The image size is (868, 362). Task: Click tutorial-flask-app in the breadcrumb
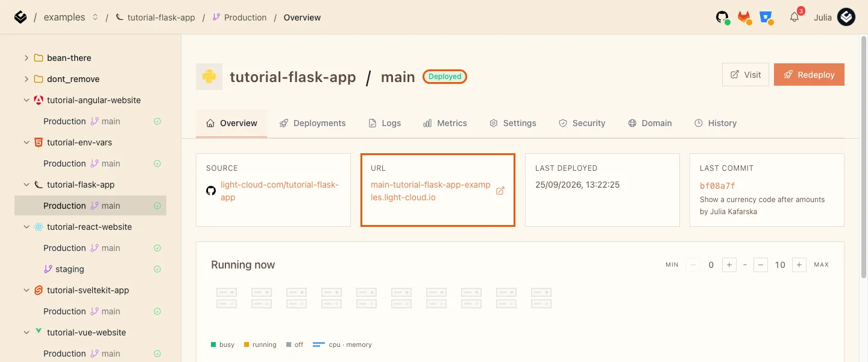coord(162,17)
